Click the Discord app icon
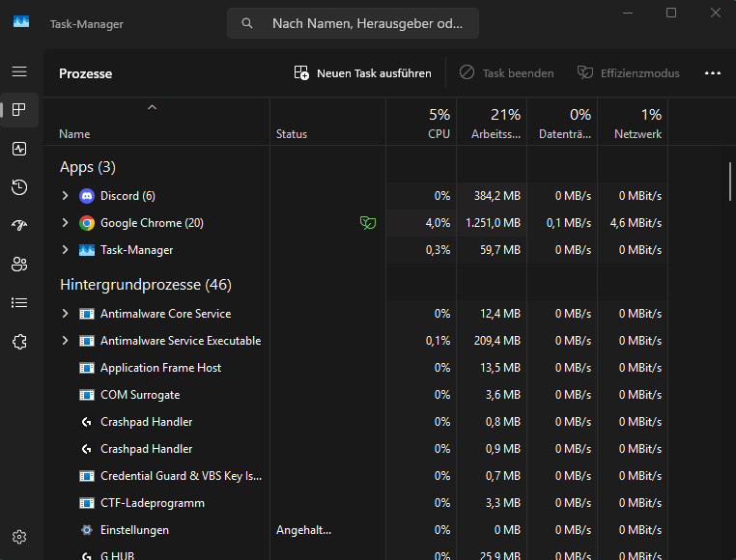 [x=87, y=196]
